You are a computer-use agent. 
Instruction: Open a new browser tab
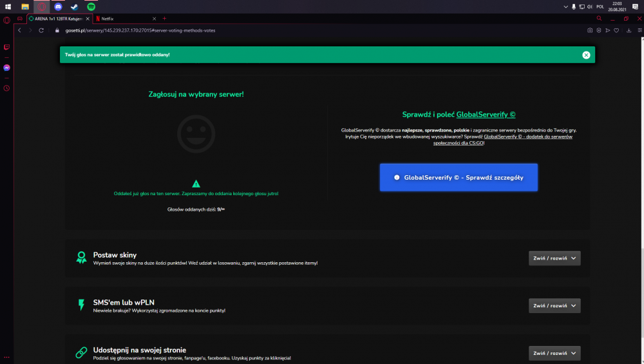coord(165,19)
